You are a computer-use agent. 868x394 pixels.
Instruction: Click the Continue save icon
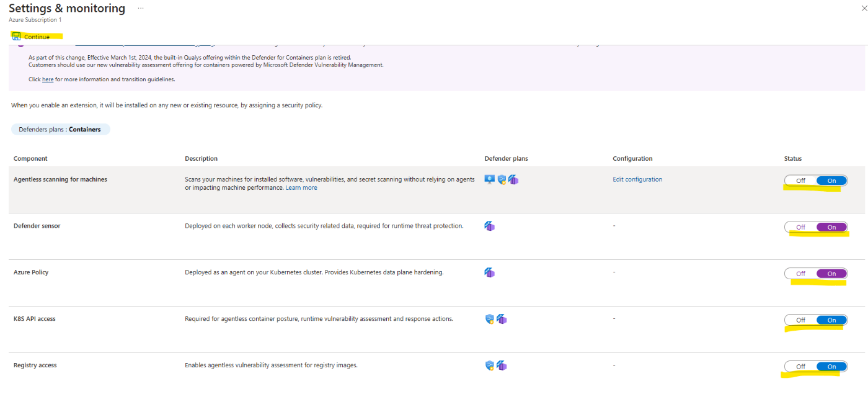[x=16, y=37]
